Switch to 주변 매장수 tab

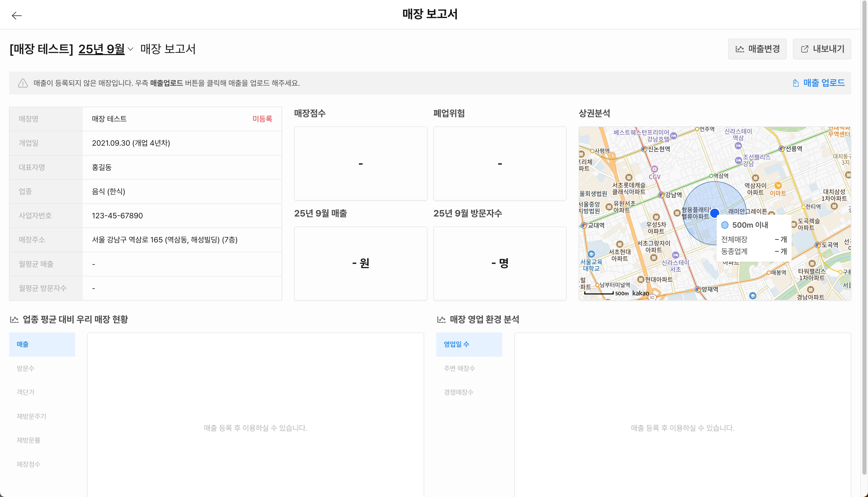click(x=459, y=368)
